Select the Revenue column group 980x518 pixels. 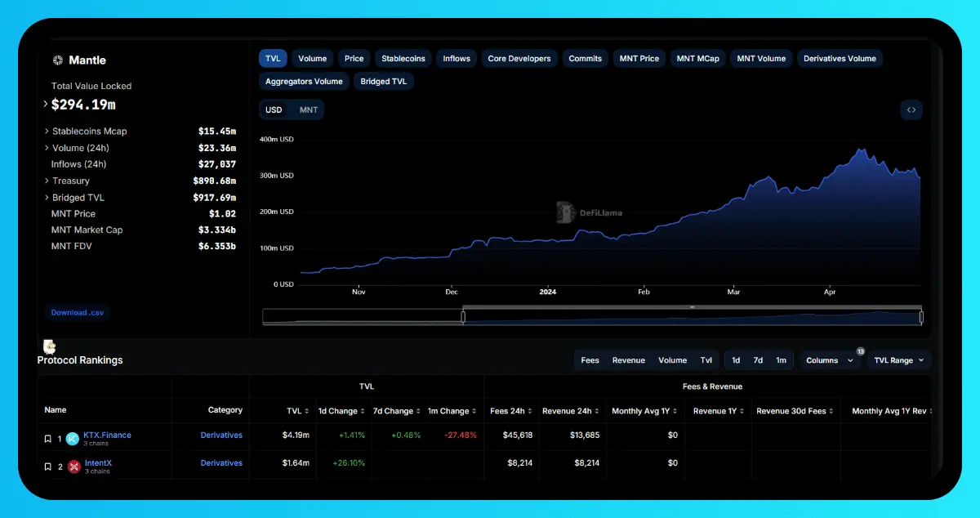click(x=628, y=360)
